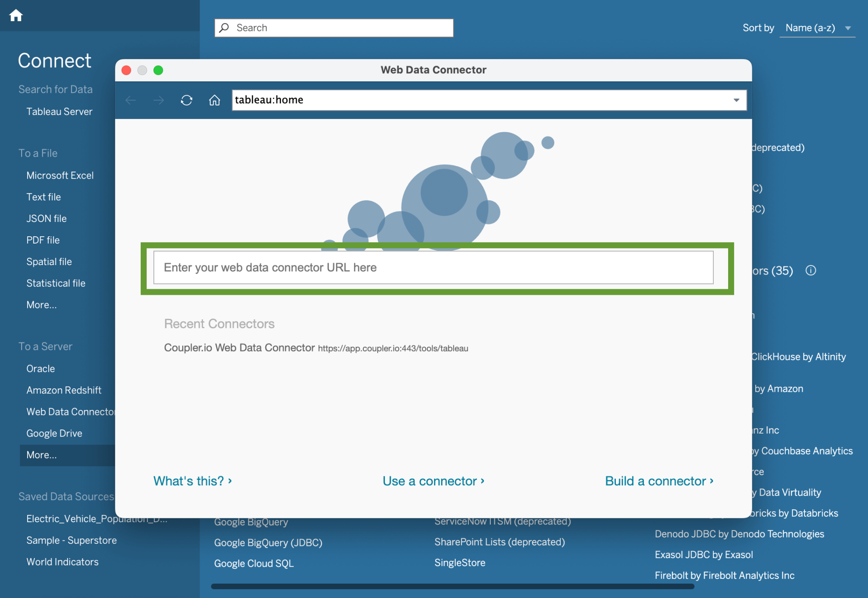Open the Use a connector link
This screenshot has height=598, width=868.
coord(433,481)
